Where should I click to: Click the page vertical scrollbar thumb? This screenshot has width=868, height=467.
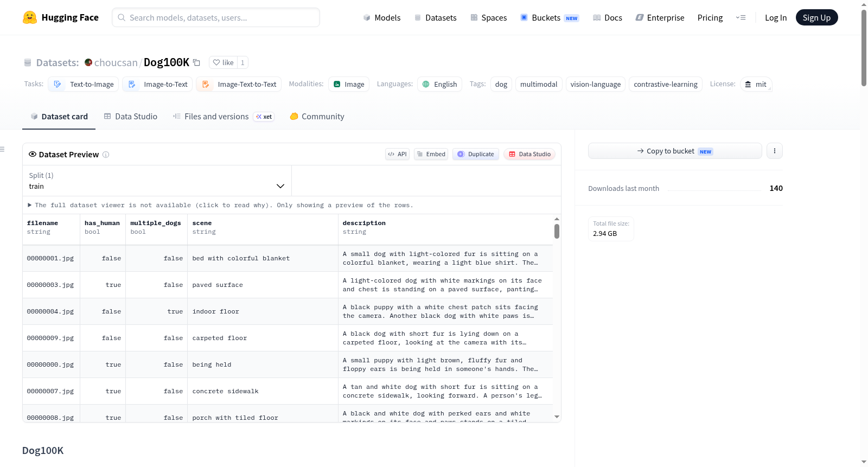tap(864, 48)
